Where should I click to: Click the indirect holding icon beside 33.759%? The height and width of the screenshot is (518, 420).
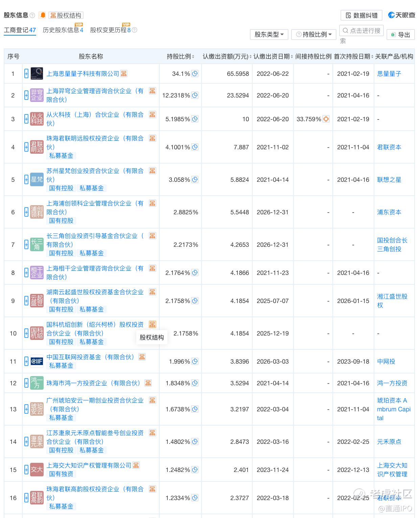326,119
